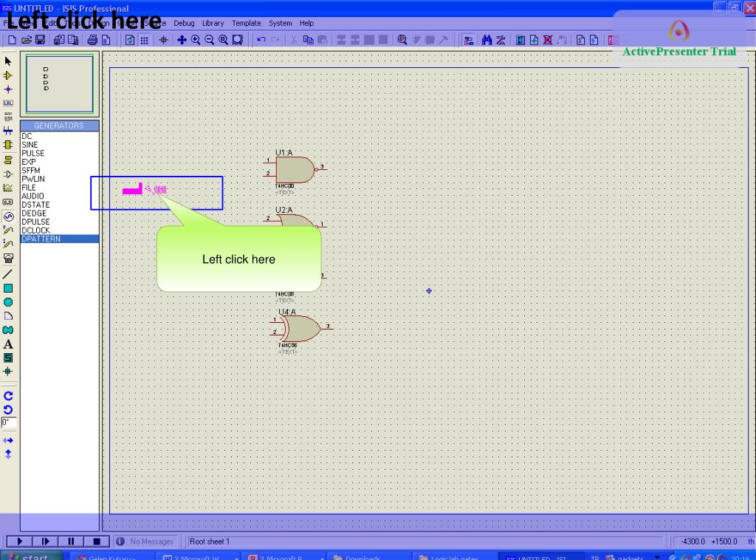This screenshot has height=560, width=756.
Task: Select the 2D arc drawing tool
Action: [8, 316]
